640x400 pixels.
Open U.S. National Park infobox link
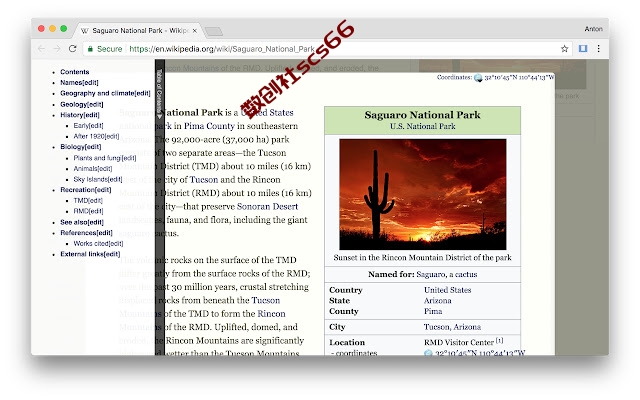click(x=422, y=126)
